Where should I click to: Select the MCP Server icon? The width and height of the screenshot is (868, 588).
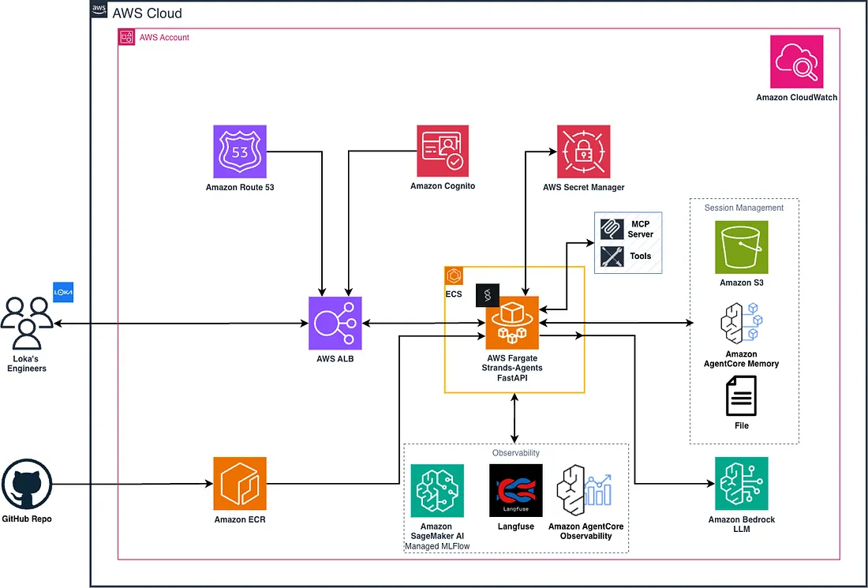click(612, 229)
